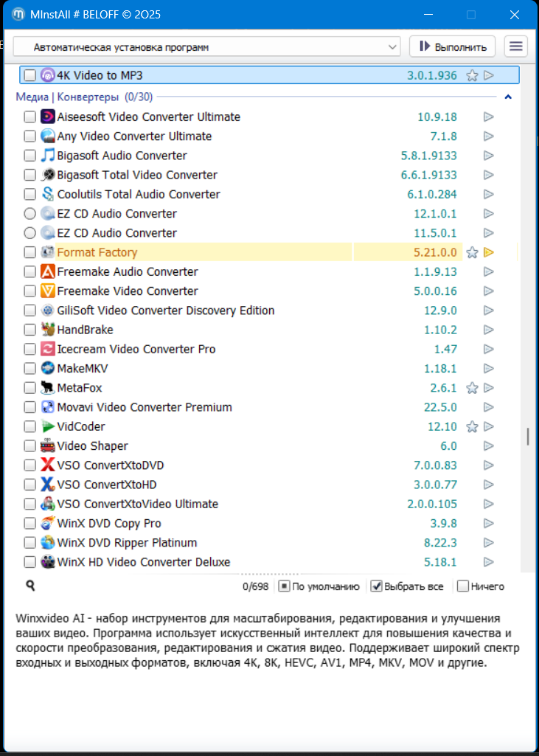Click the star icon next to Format Factory
The height and width of the screenshot is (756, 539).
click(473, 252)
